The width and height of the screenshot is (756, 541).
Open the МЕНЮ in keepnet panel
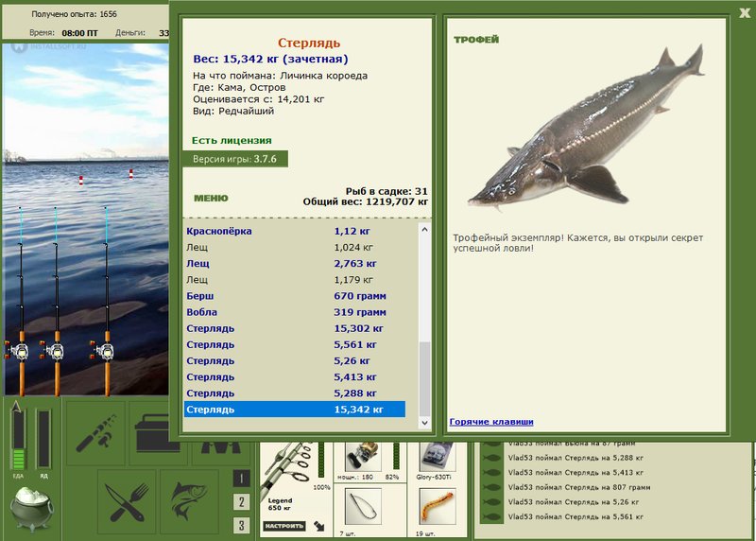(x=211, y=198)
